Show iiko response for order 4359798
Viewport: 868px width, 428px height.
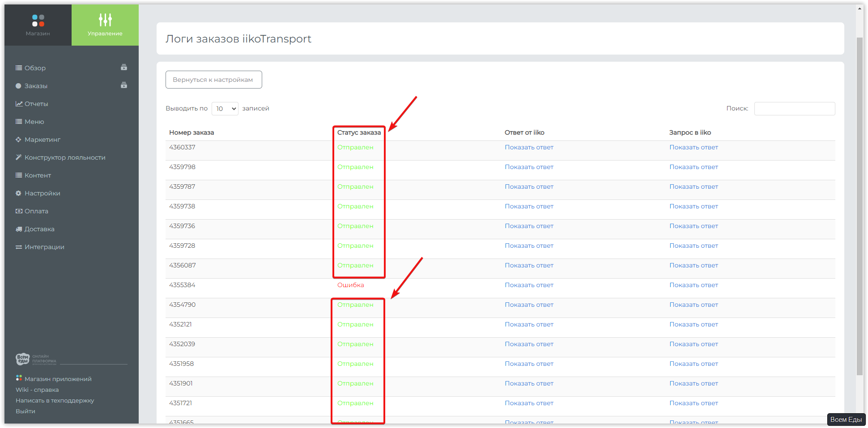coord(529,167)
